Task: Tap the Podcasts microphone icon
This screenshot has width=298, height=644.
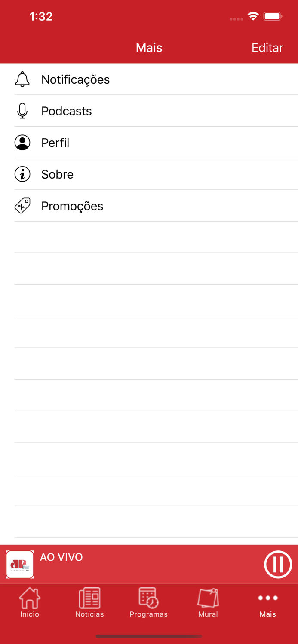Action: (x=22, y=111)
